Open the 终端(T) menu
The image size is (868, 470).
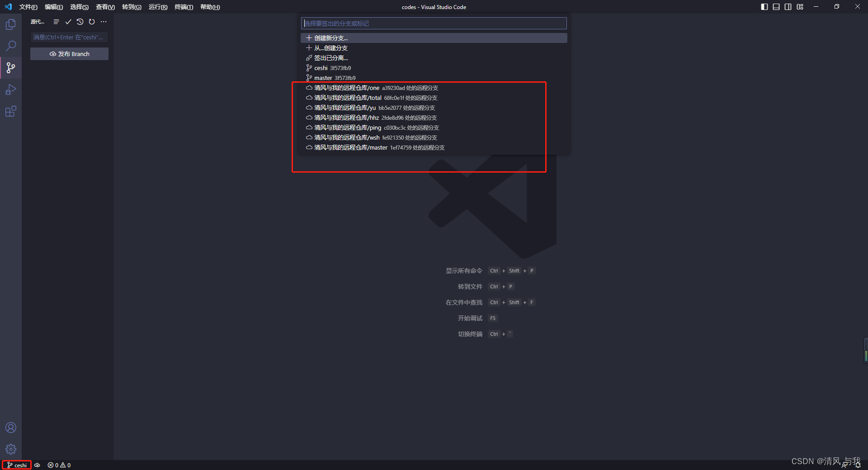[184, 7]
